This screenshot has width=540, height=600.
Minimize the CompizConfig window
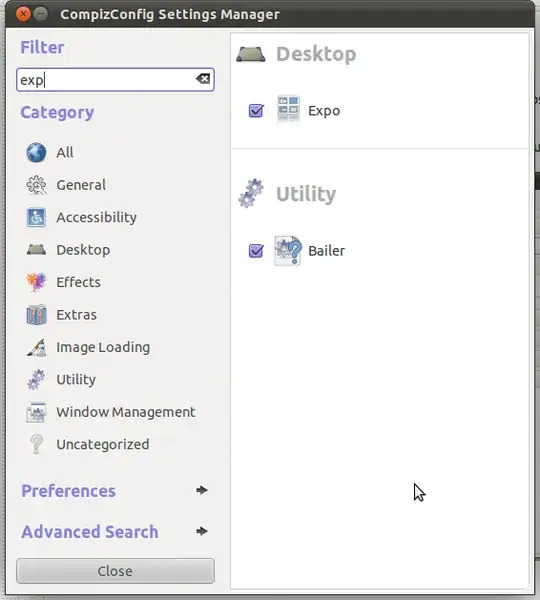click(40, 14)
